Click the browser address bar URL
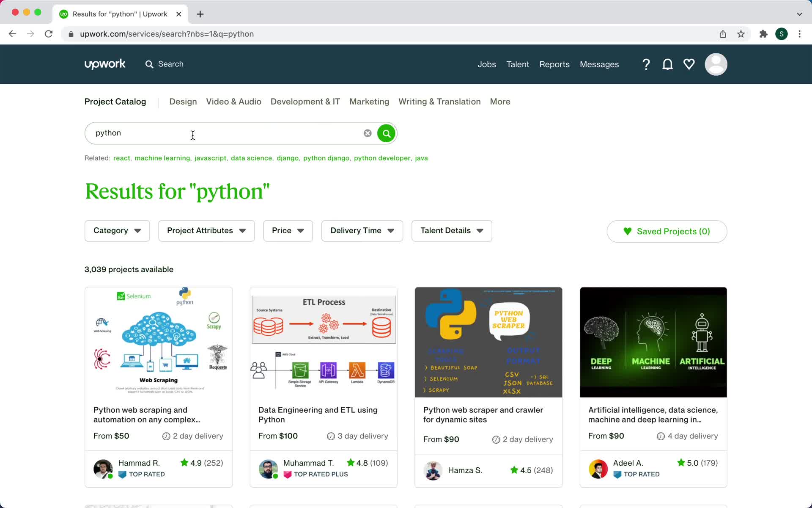 point(167,34)
